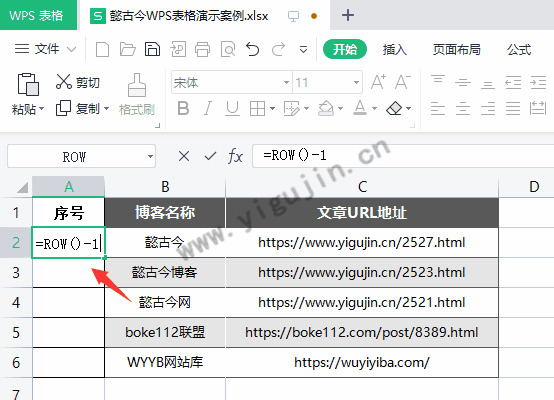The width and height of the screenshot is (554, 400).
Task: Click the WPS 表格 home tab
Action: [38, 15]
